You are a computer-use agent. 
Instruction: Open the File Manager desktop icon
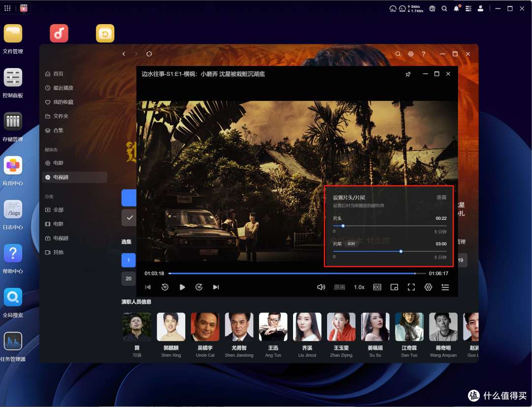tap(13, 34)
